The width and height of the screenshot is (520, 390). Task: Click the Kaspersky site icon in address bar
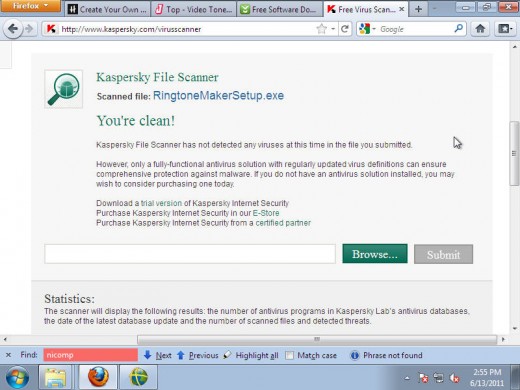coord(51,29)
